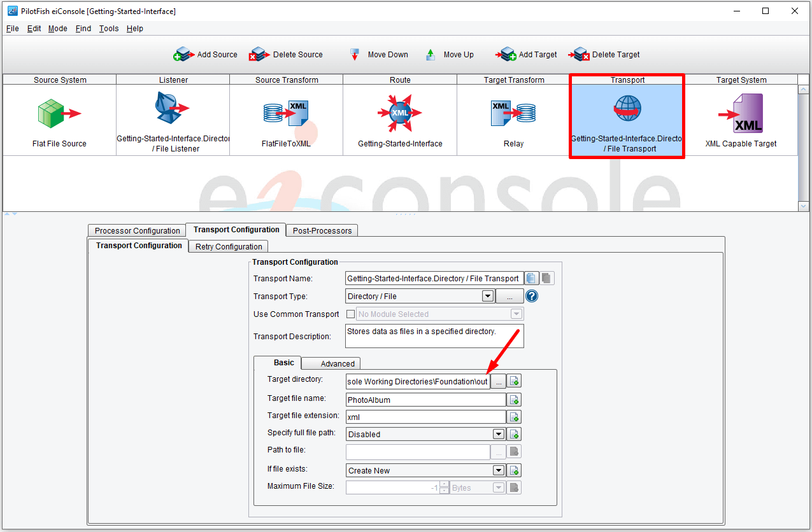812x532 pixels.
Task: Click the add-variable icon beside Target file name
Action: point(515,400)
